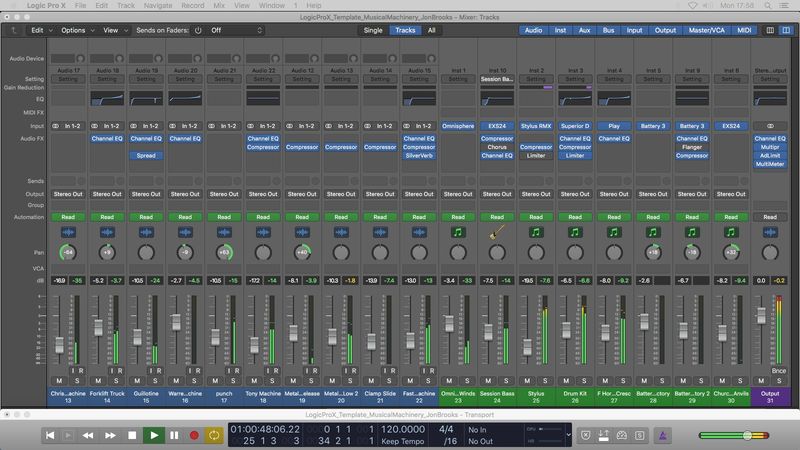
Task: Switch to the All mixer view
Action: (432, 30)
